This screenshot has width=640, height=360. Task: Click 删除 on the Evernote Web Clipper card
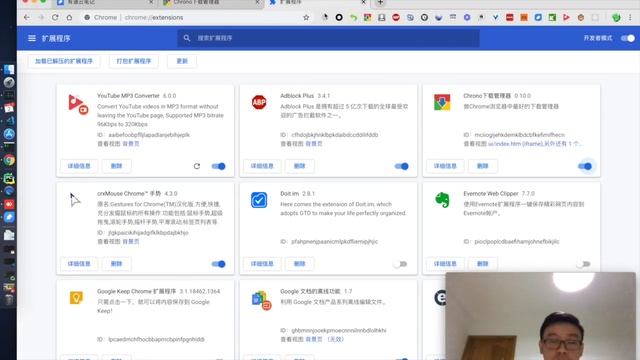click(x=482, y=264)
